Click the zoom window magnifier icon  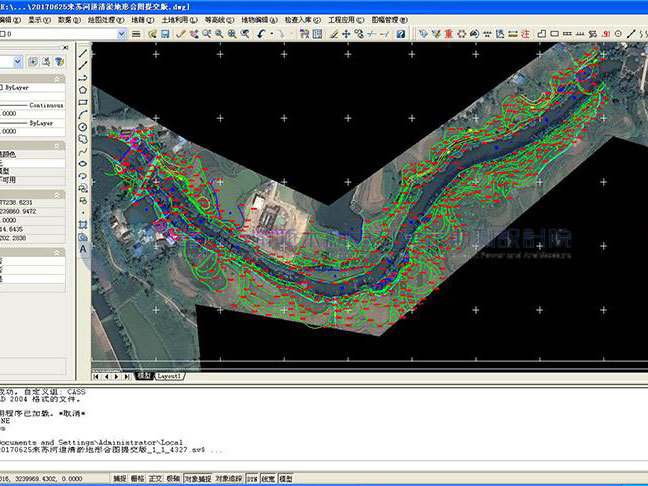219,34
